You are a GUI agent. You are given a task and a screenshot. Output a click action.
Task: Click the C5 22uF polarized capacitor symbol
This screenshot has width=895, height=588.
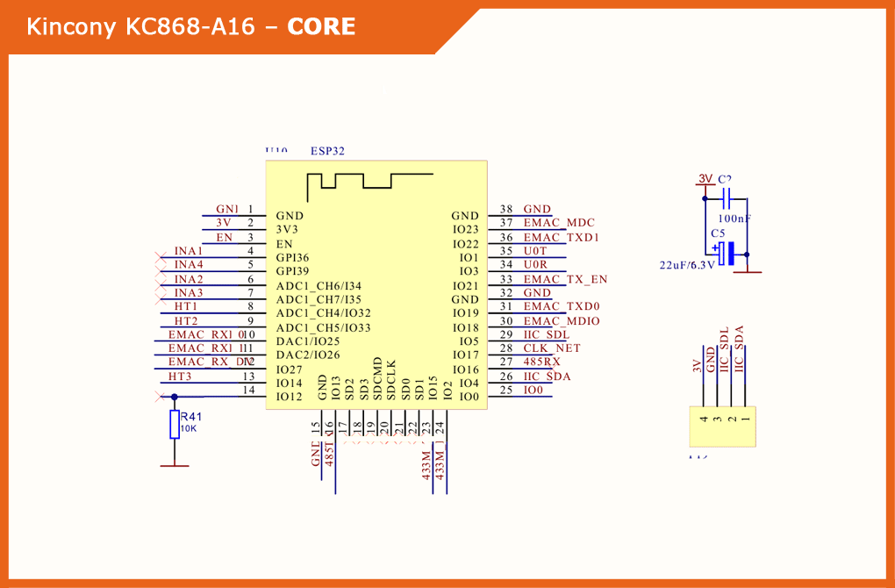(x=726, y=255)
